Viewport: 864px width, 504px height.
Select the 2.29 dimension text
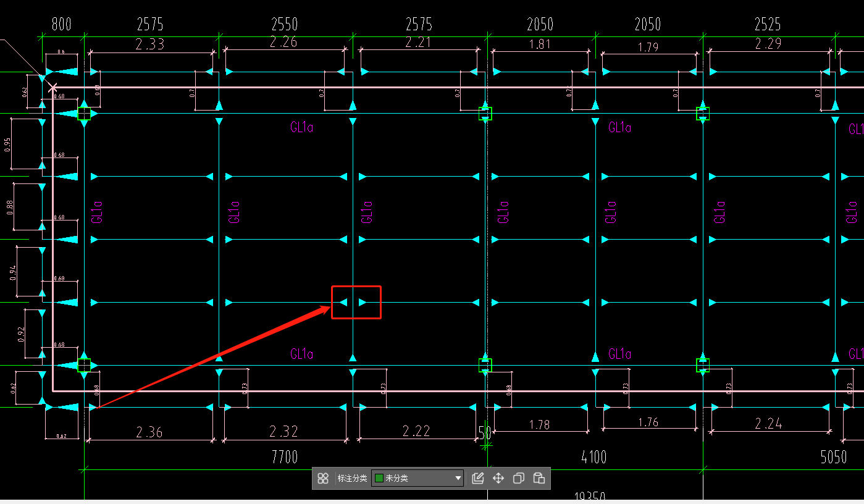pyautogui.click(x=768, y=43)
